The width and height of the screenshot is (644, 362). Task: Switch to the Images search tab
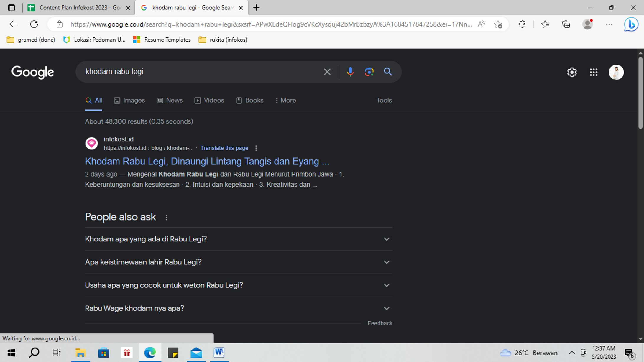point(133,100)
